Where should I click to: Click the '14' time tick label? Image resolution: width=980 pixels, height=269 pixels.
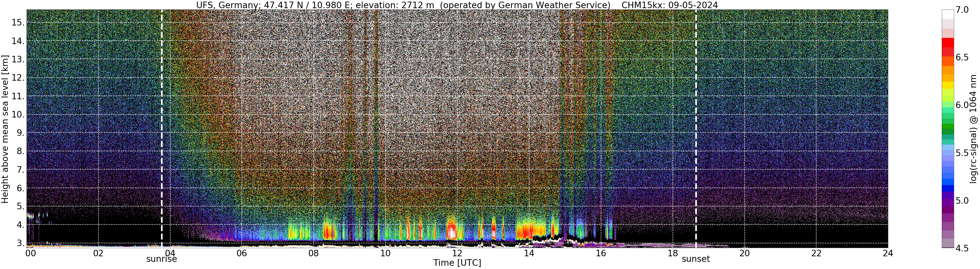click(x=529, y=253)
